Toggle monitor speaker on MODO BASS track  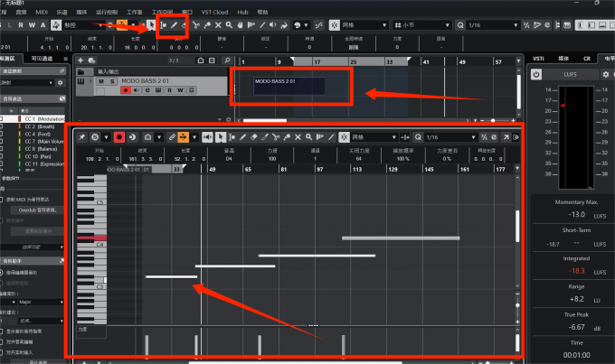[x=137, y=90]
